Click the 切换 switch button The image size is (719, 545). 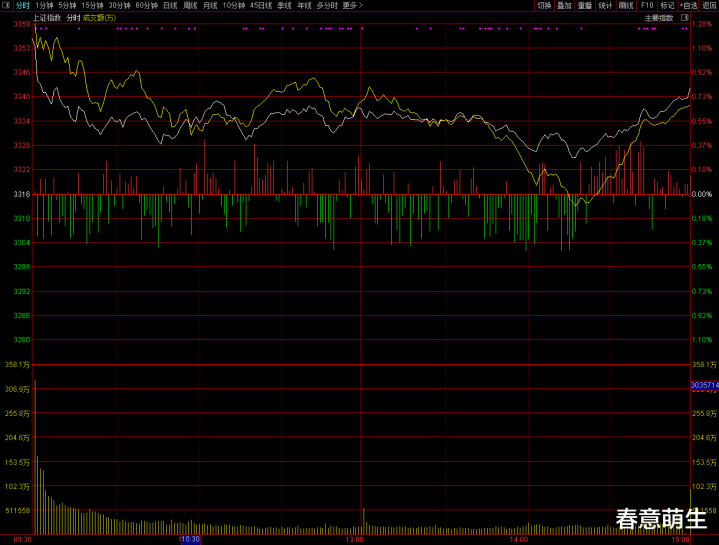tap(544, 6)
